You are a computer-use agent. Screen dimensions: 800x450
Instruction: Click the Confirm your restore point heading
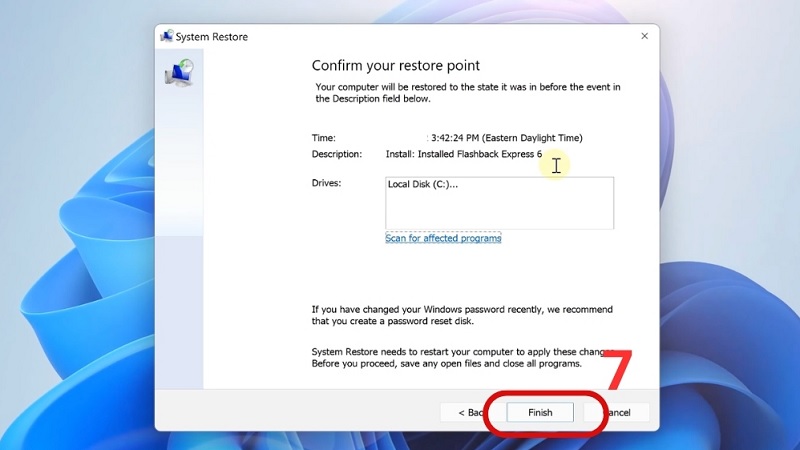(x=395, y=65)
